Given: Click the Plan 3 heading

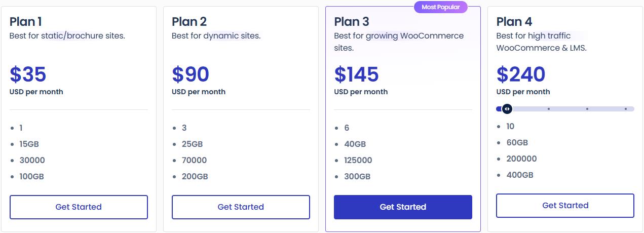Looking at the screenshot, I should (352, 22).
